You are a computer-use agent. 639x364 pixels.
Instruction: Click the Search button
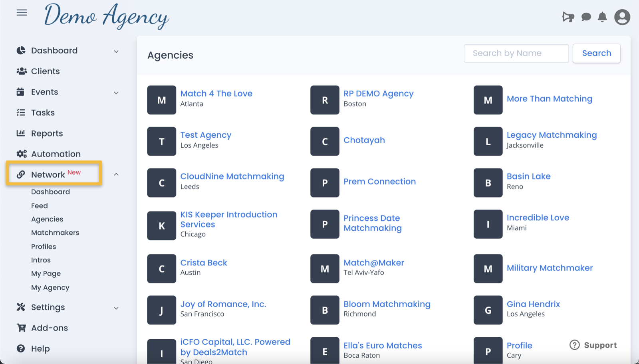(x=596, y=53)
